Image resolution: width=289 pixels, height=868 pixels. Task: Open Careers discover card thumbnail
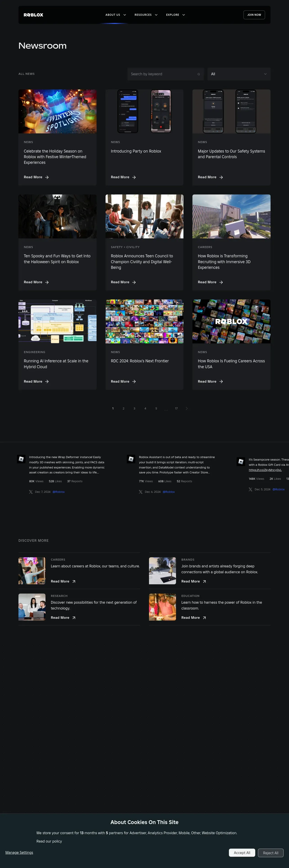click(x=32, y=571)
